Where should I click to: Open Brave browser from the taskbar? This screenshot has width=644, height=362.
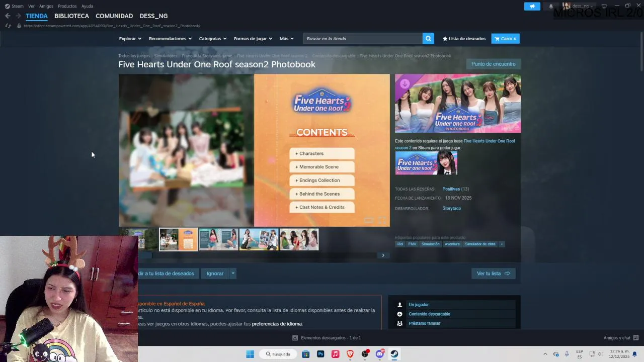pos(350,354)
